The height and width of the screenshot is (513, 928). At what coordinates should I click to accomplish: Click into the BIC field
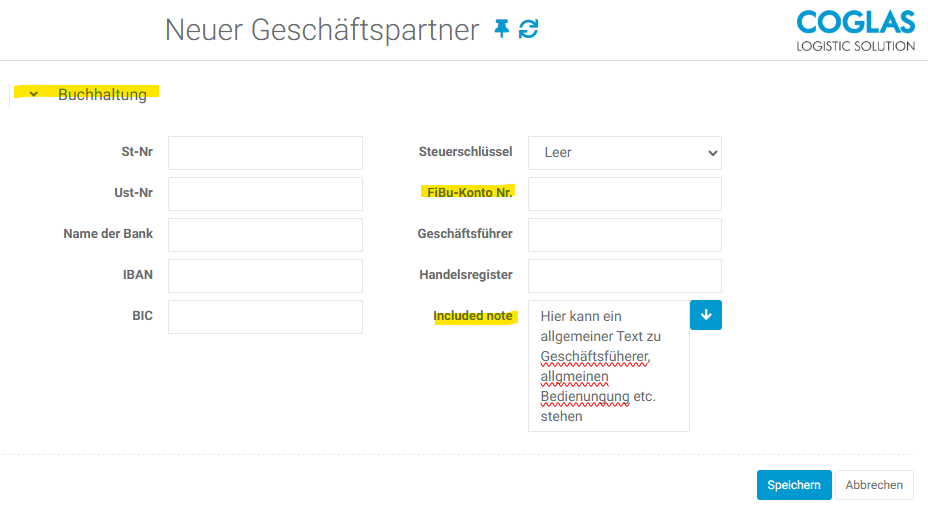pos(265,317)
